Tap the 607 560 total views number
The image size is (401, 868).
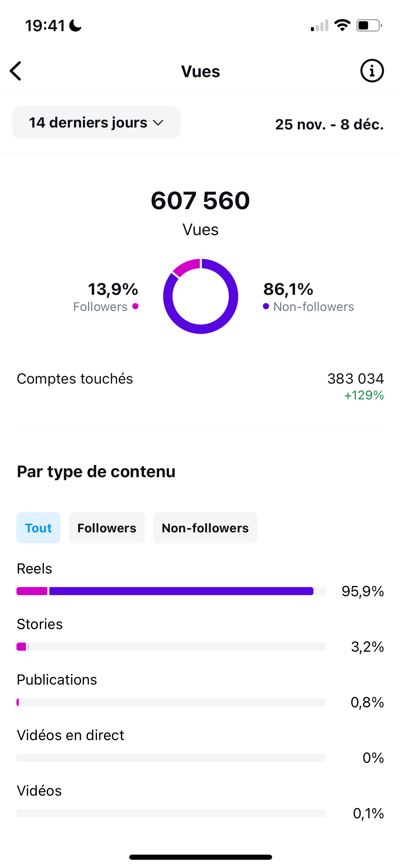coord(200,201)
